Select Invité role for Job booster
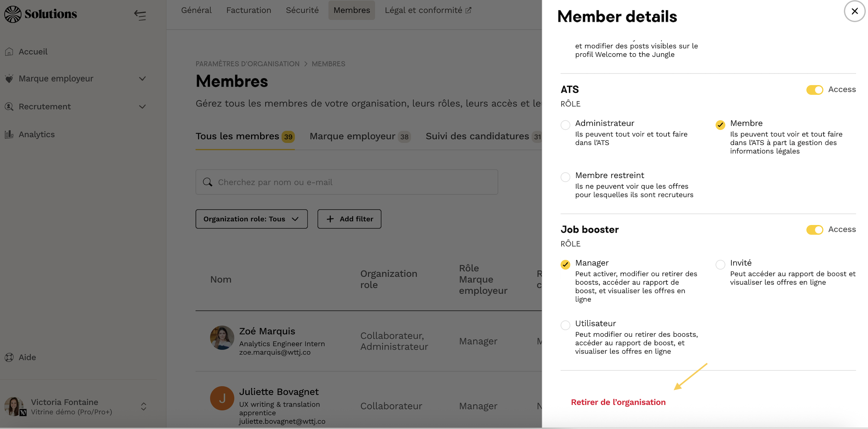 coord(720,264)
